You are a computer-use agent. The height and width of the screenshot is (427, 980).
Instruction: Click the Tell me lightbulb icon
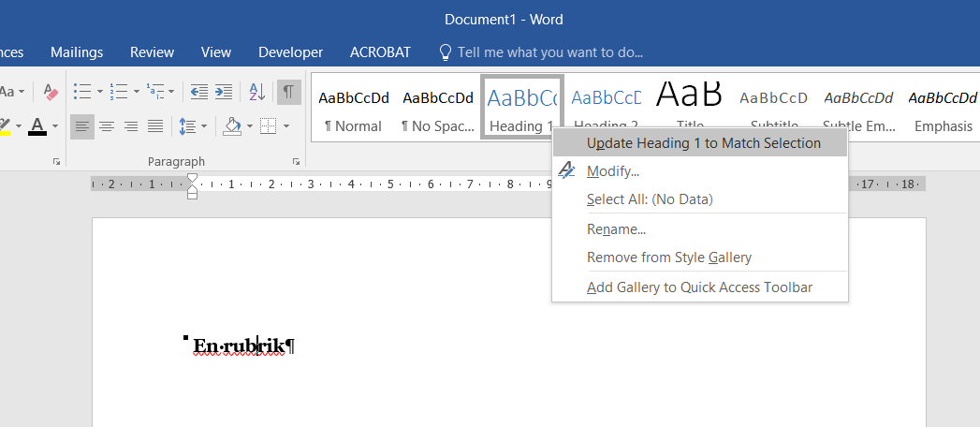click(x=445, y=52)
